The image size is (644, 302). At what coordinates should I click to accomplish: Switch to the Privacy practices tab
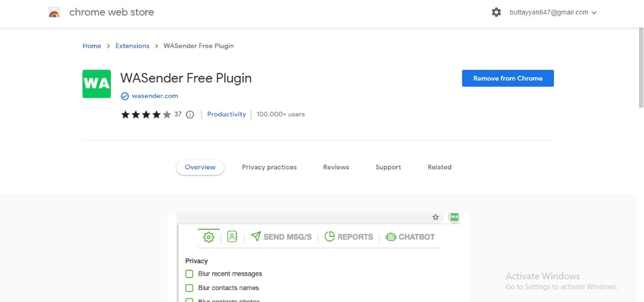coord(269,167)
